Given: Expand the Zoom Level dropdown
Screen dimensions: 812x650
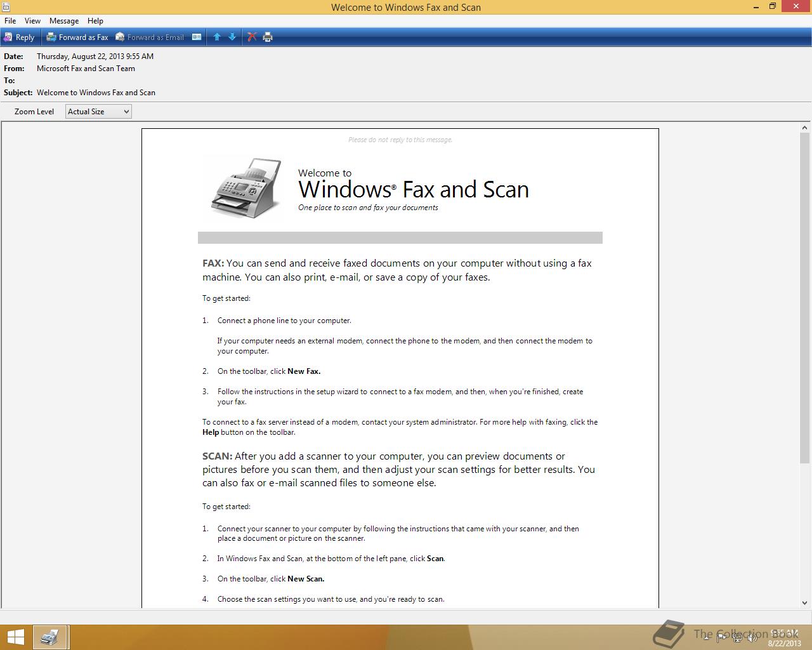Looking at the screenshot, I should point(98,112).
